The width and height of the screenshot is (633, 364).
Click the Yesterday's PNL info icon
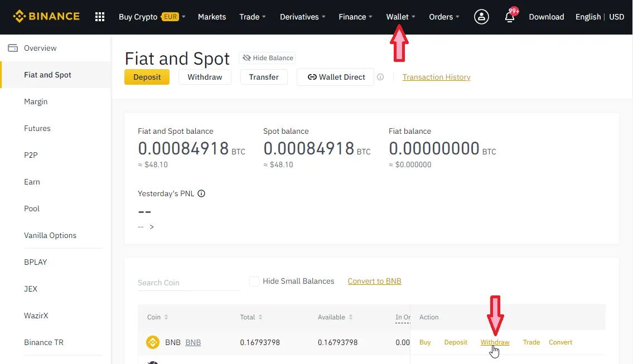pyautogui.click(x=201, y=193)
